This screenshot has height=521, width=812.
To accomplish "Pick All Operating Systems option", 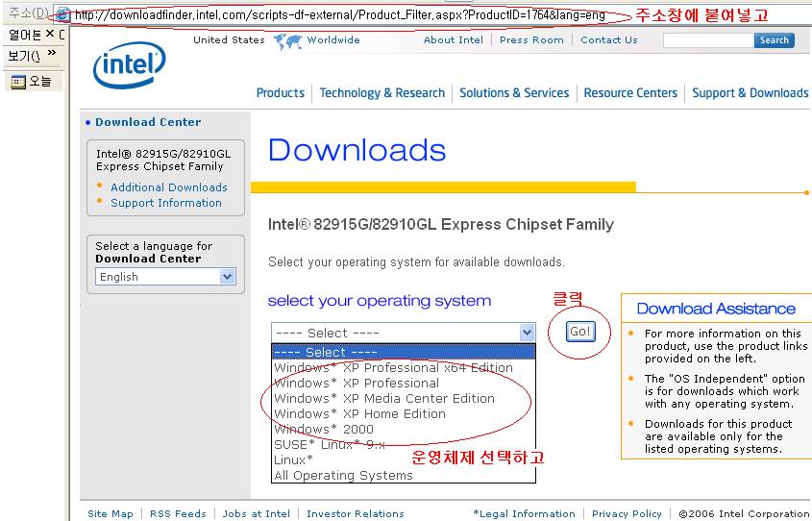I will (x=343, y=475).
